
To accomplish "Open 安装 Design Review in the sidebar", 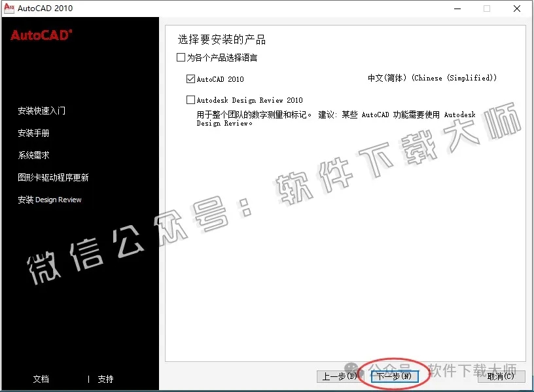I will point(50,199).
